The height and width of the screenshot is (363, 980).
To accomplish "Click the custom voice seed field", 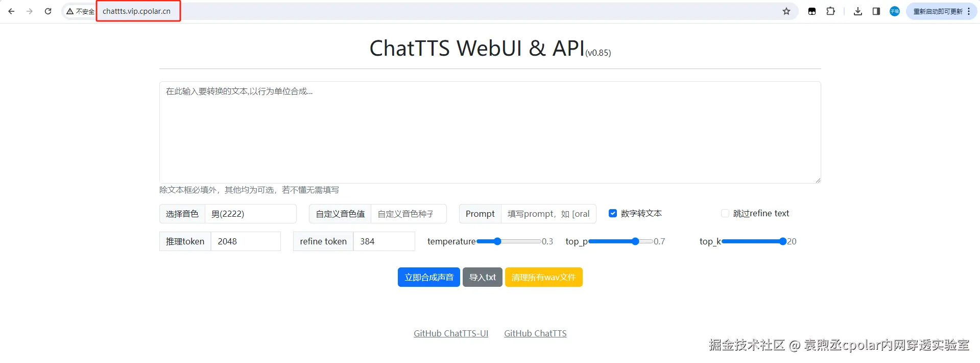I will point(409,214).
